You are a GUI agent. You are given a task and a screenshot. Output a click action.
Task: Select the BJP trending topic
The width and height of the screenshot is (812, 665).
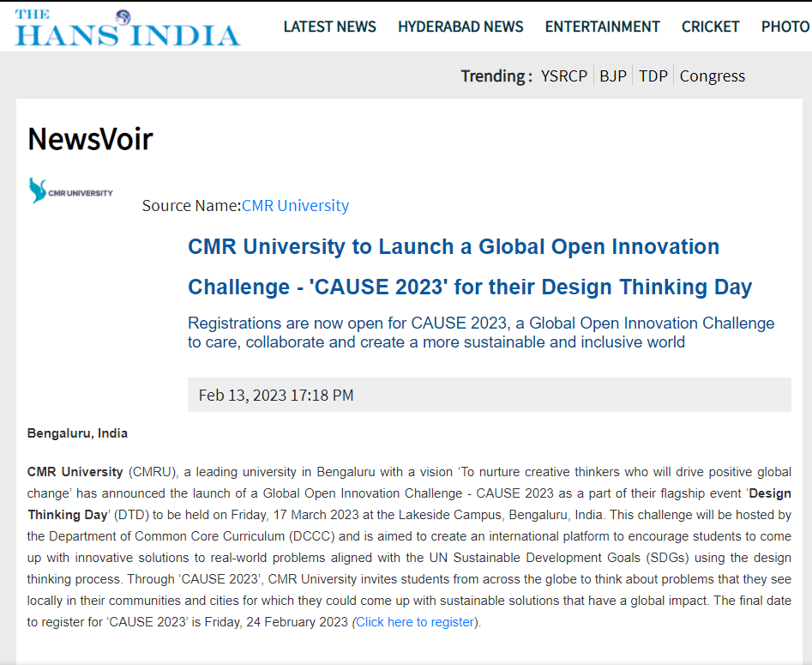click(612, 76)
